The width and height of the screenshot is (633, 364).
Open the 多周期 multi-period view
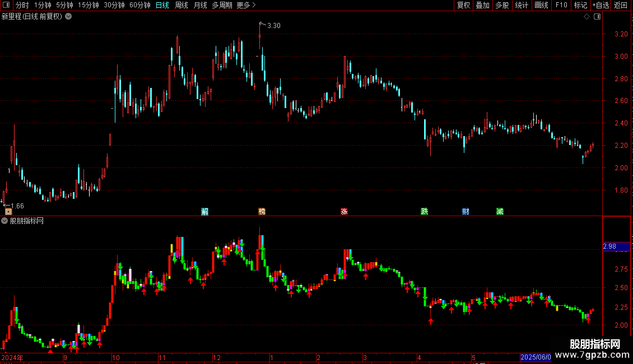222,5
